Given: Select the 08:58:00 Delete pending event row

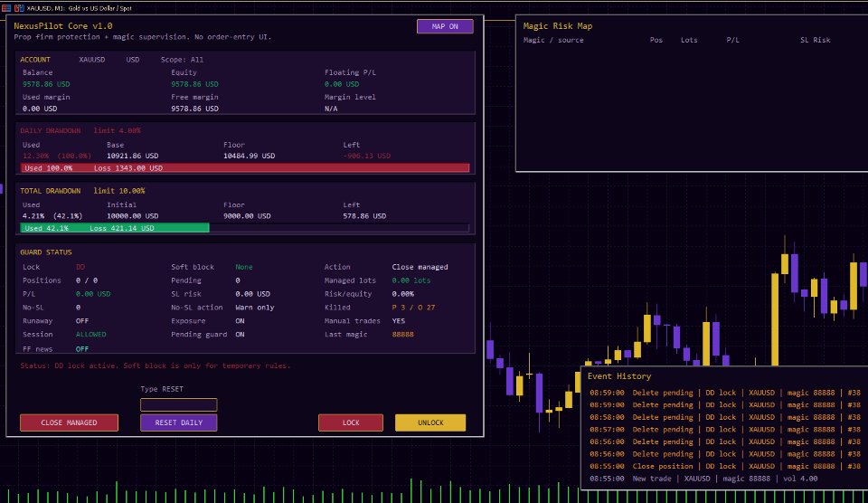Looking at the screenshot, I should [725, 417].
